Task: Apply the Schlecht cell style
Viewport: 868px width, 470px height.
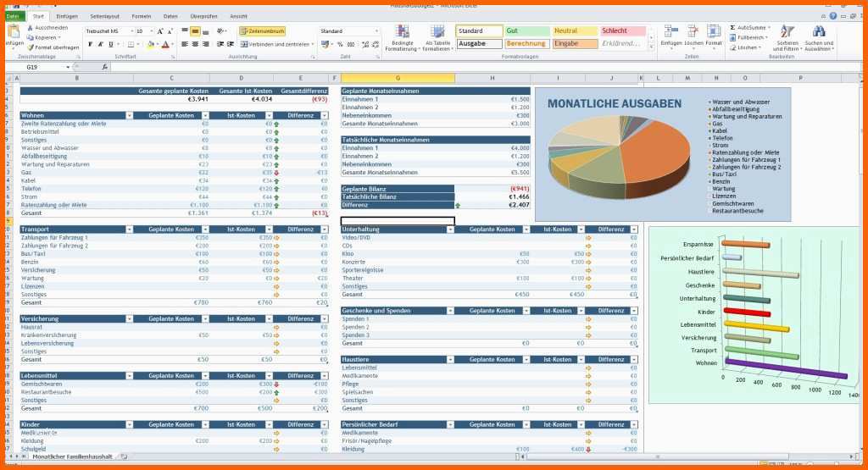Action: (623, 31)
